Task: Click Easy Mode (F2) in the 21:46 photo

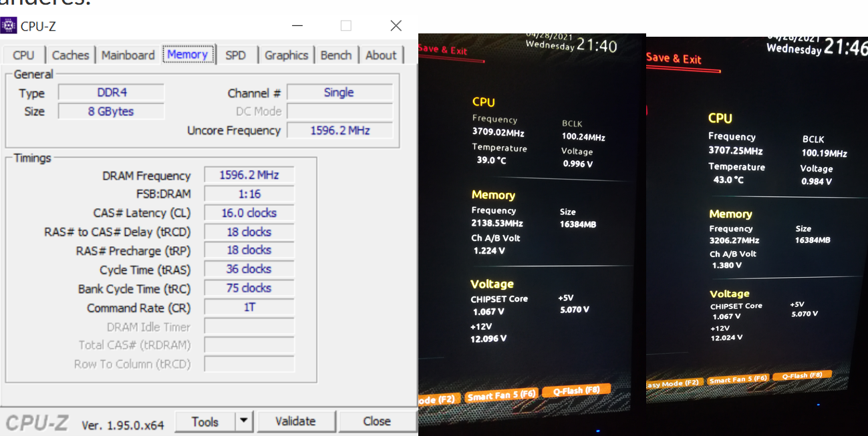Action: [675, 383]
